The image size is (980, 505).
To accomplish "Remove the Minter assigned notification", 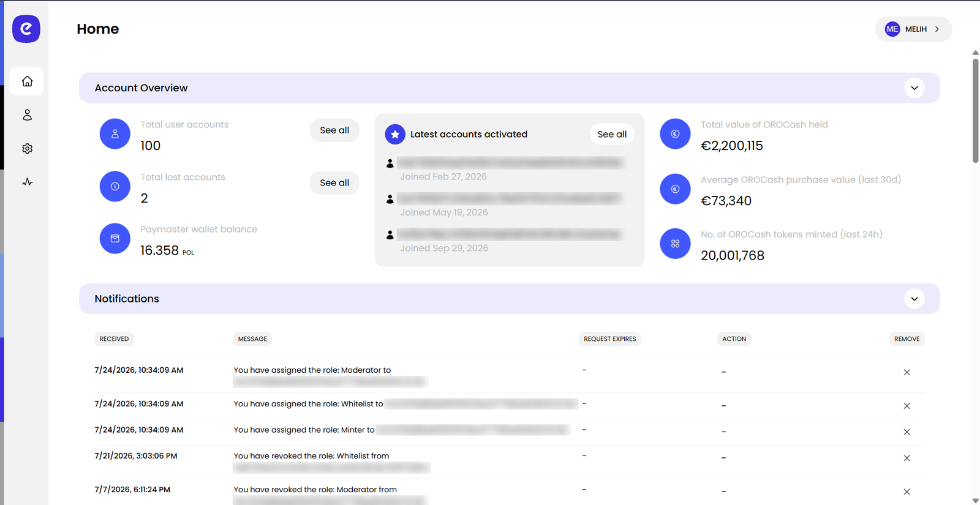I will [907, 432].
